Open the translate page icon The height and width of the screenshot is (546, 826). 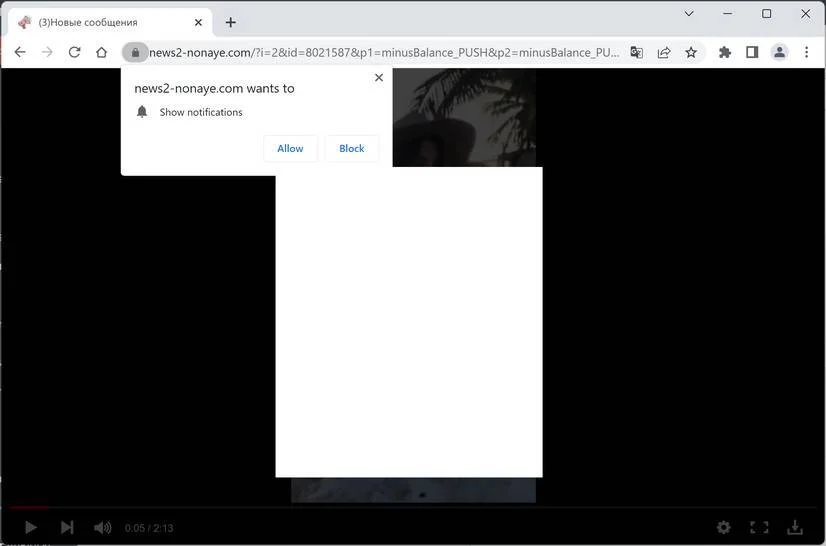[636, 52]
